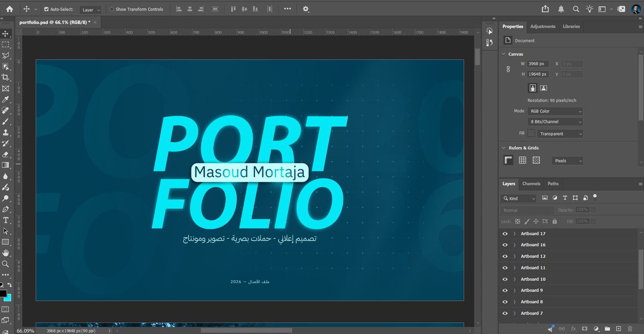
Task: Click the Delete layer trash icon
Action: (630, 328)
